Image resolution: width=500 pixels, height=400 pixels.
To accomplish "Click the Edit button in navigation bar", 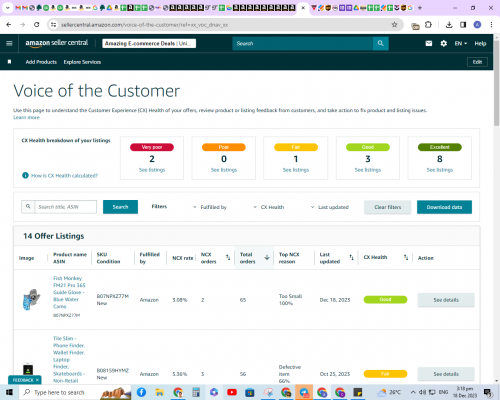I will coord(477,62).
